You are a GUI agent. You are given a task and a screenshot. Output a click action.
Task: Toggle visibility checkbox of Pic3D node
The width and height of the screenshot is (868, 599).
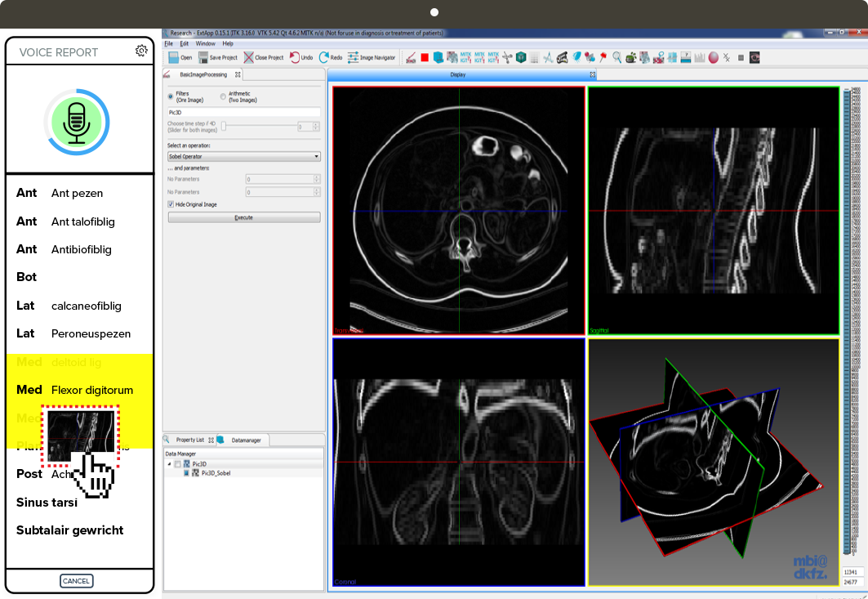(x=178, y=464)
